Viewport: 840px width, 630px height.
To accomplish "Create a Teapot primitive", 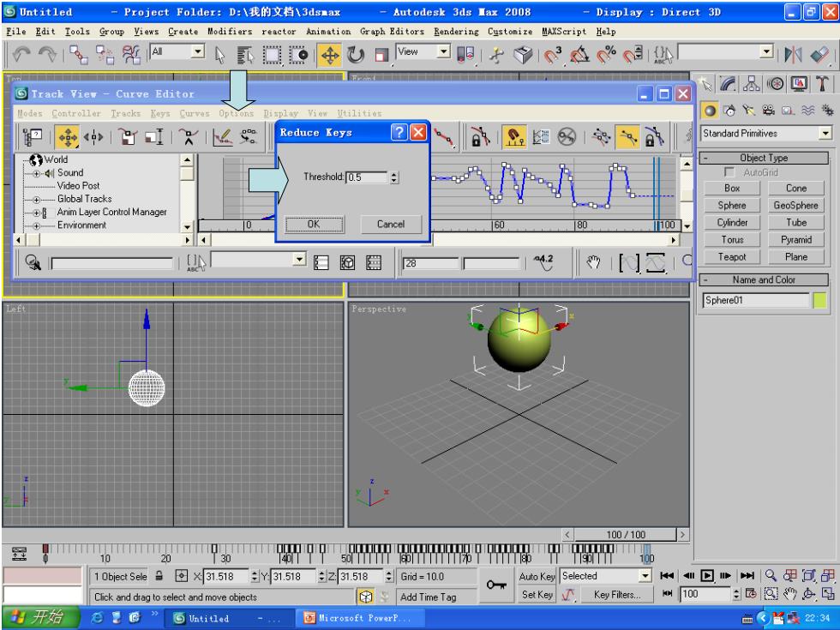I will (x=732, y=257).
